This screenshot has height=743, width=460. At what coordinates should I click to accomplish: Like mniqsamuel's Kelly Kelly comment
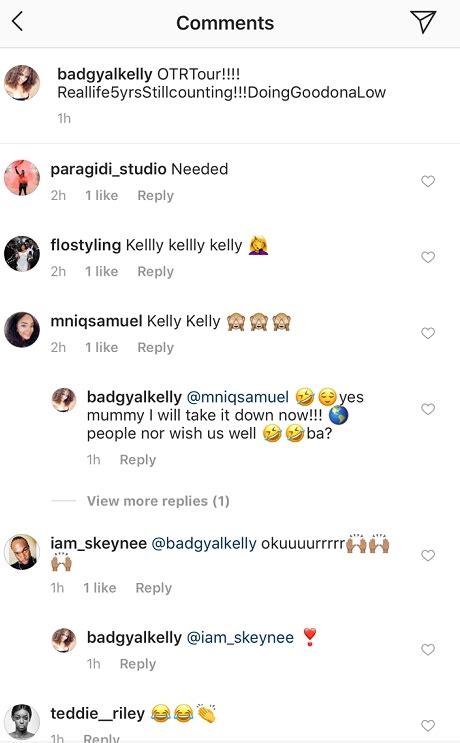coord(428,333)
